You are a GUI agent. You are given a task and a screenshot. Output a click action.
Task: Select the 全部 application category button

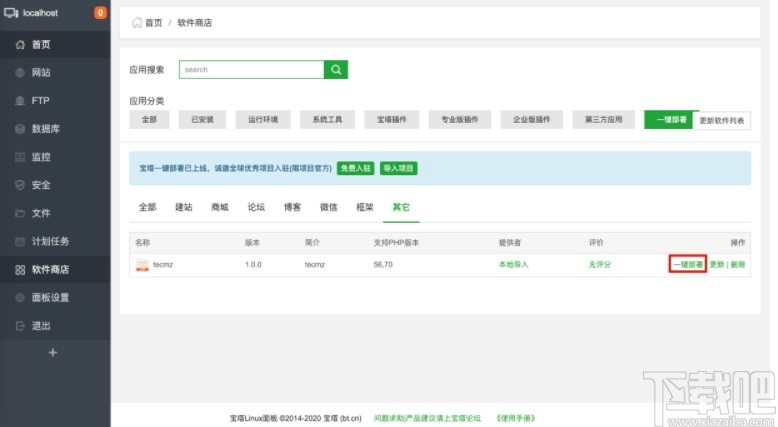pos(149,120)
